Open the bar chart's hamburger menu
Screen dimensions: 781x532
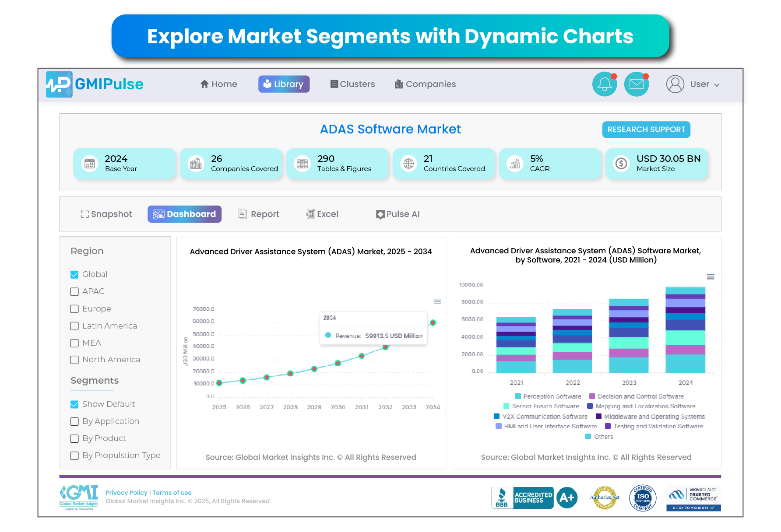point(711,277)
